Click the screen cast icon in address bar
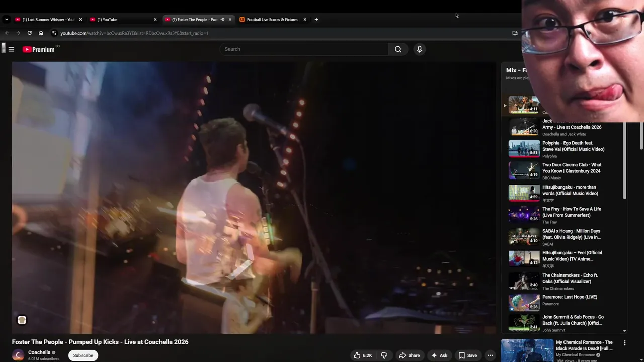Image resolution: width=644 pixels, height=362 pixels. pyautogui.click(x=515, y=33)
